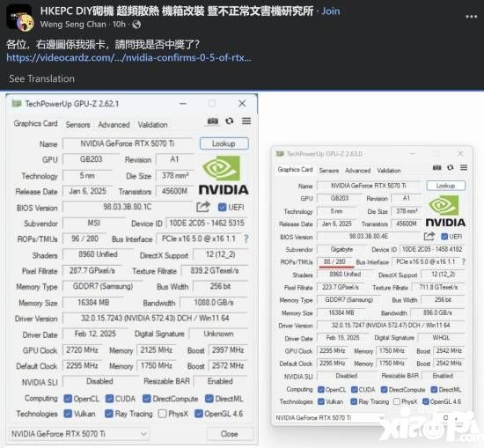Open the hamburger menu in left GPU-Z window
484x448 pixels.
[x=246, y=121]
